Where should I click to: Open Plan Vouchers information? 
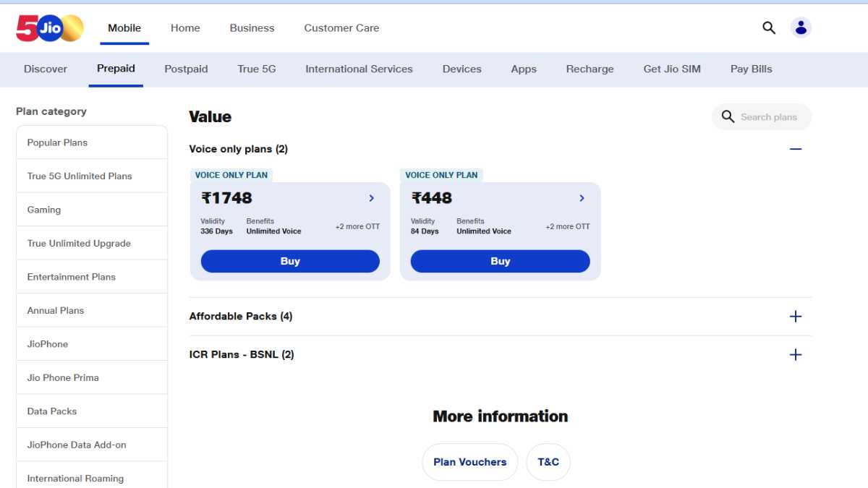pos(470,462)
